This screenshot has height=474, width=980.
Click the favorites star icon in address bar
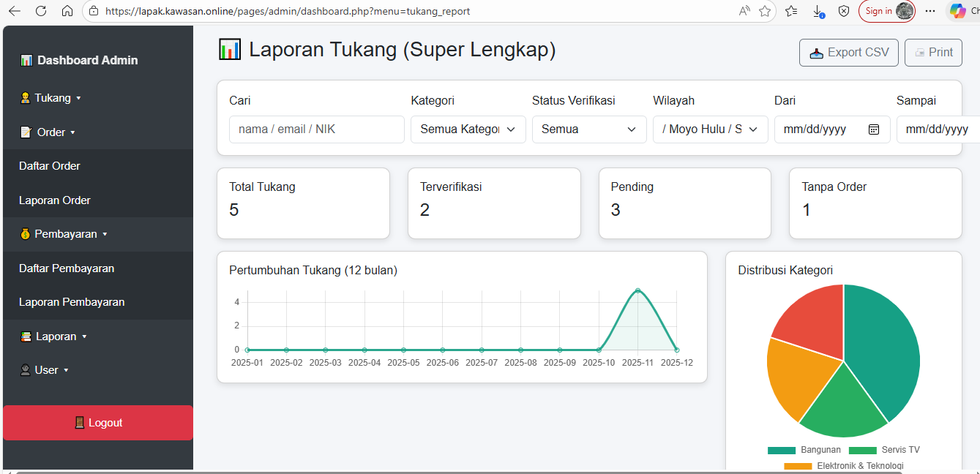765,11
